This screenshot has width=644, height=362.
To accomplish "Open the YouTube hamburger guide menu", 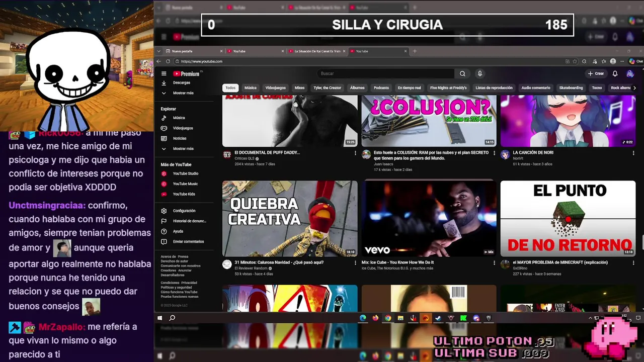I will tap(164, 73).
